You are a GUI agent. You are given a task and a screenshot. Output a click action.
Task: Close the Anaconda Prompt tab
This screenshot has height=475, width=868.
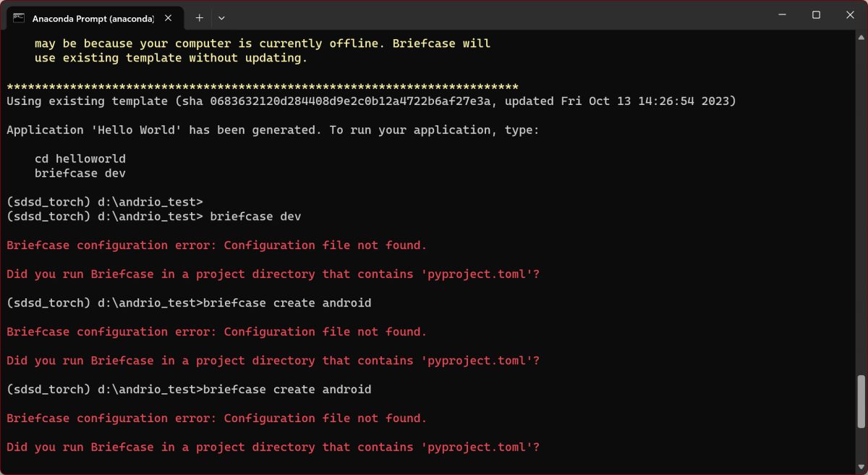click(167, 17)
